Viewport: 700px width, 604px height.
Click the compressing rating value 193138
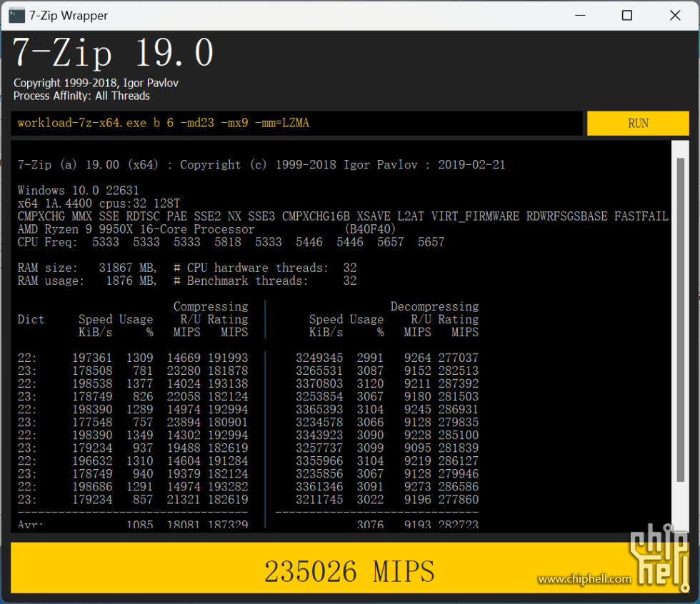point(228,383)
